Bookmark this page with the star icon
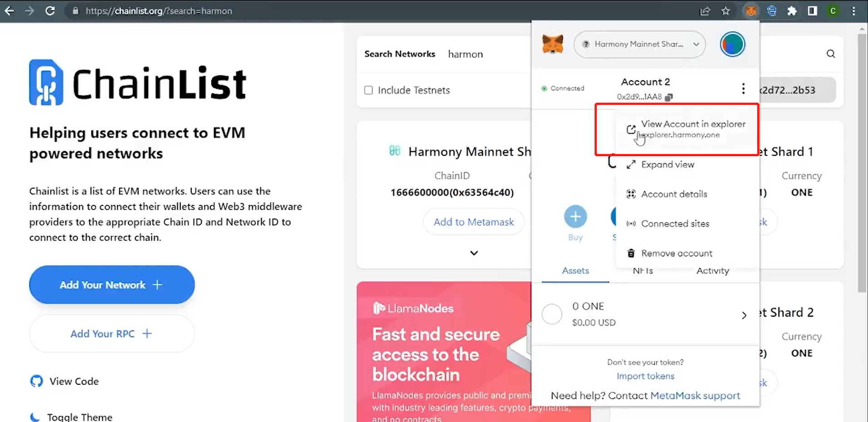This screenshot has width=868, height=422. pos(725,11)
